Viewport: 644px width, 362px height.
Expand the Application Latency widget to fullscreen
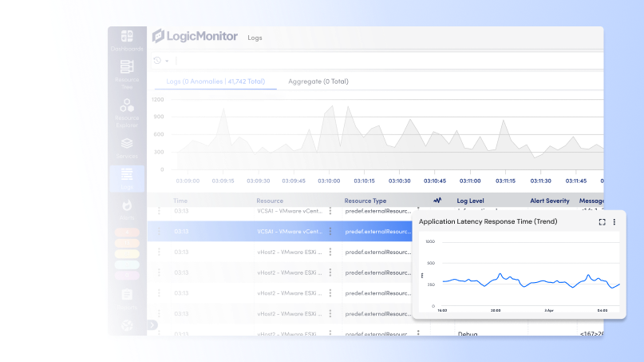tap(603, 222)
